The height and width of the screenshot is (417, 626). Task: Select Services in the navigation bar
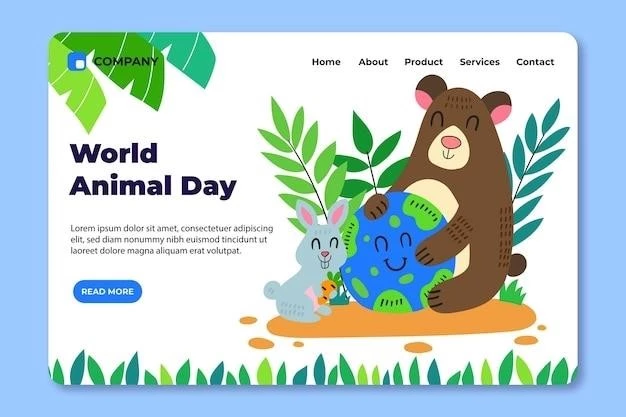[479, 62]
